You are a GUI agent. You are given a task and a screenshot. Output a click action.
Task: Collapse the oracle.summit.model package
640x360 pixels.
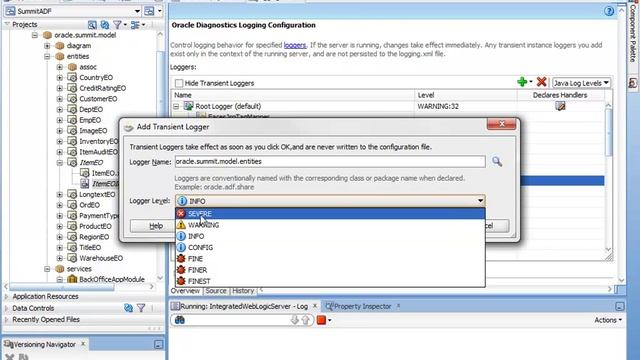click(x=35, y=35)
